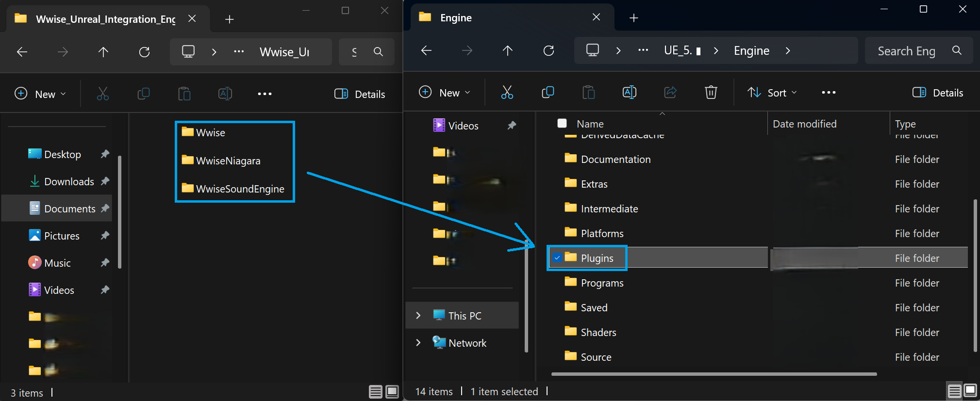Viewport: 980px width, 401px height.
Task: Cut selected item in Engine window
Action: 507,92
